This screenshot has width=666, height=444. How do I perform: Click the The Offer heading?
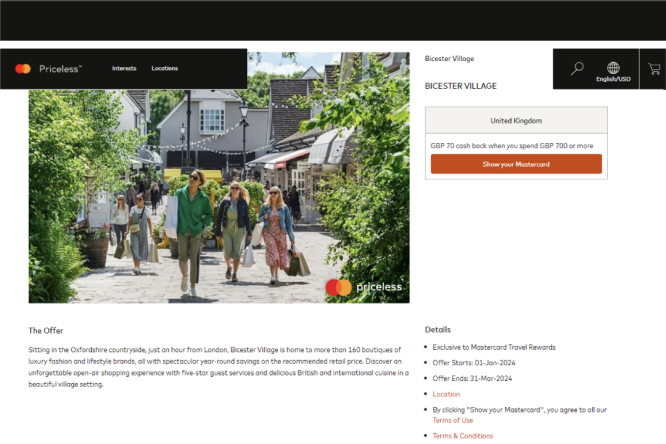coord(46,330)
